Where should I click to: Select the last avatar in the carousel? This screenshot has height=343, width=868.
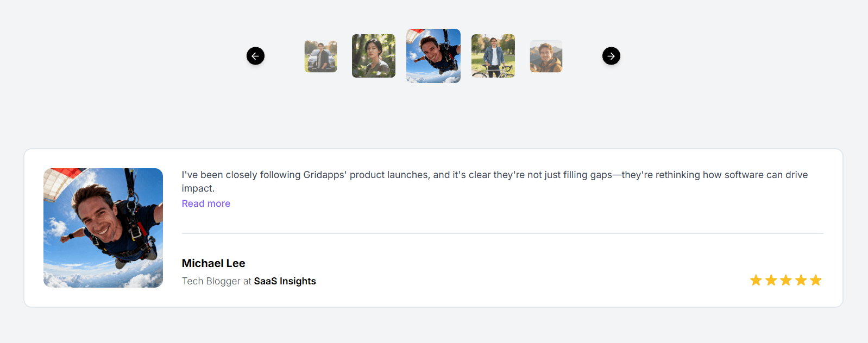click(546, 56)
